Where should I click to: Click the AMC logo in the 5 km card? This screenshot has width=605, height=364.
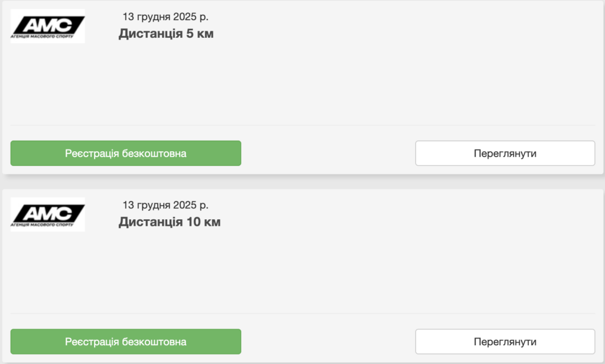(48, 25)
